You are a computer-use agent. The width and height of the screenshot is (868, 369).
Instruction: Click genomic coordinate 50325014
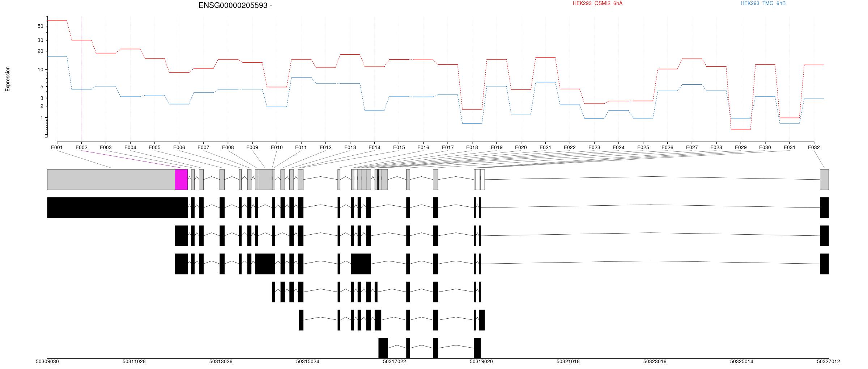click(x=741, y=361)
